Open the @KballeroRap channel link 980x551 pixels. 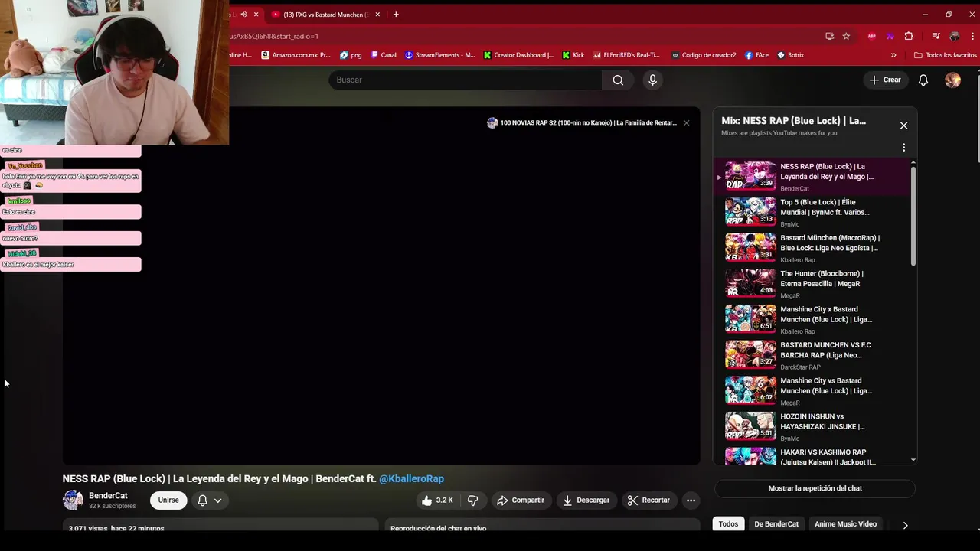tap(411, 479)
